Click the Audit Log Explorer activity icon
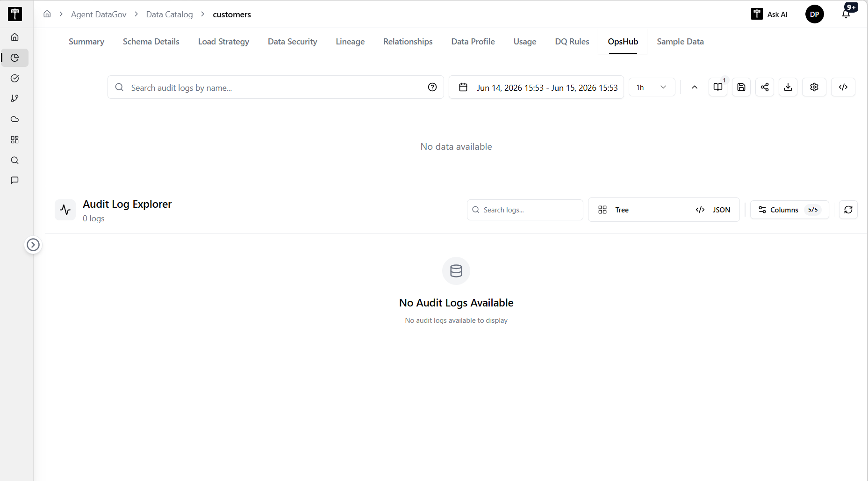 point(65,210)
